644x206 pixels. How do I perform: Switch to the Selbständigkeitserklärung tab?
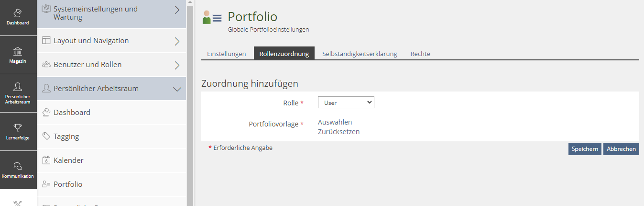click(x=360, y=54)
